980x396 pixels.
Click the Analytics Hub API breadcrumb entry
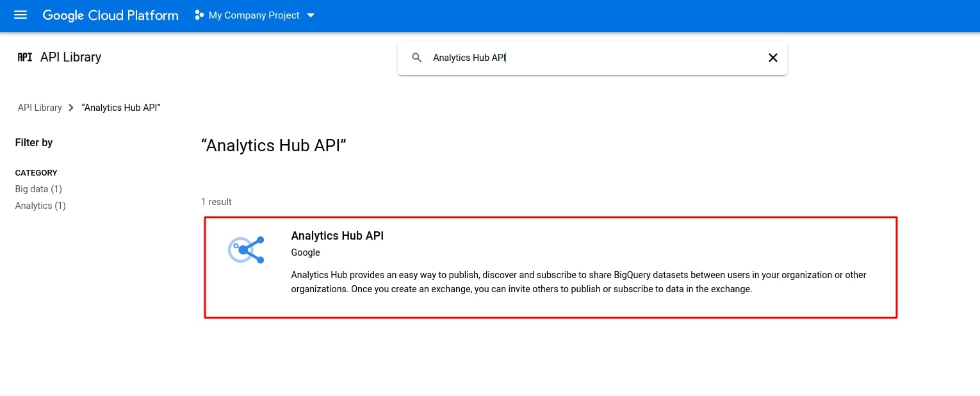120,108
